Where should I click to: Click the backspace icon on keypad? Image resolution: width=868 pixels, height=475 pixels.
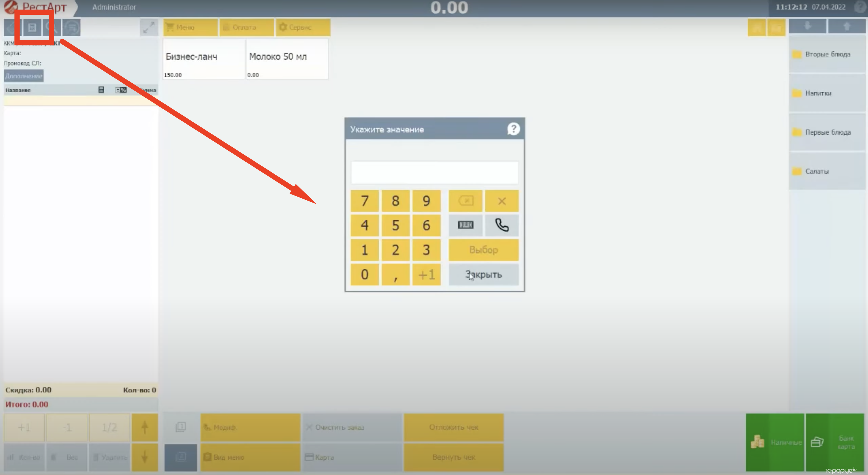click(465, 201)
